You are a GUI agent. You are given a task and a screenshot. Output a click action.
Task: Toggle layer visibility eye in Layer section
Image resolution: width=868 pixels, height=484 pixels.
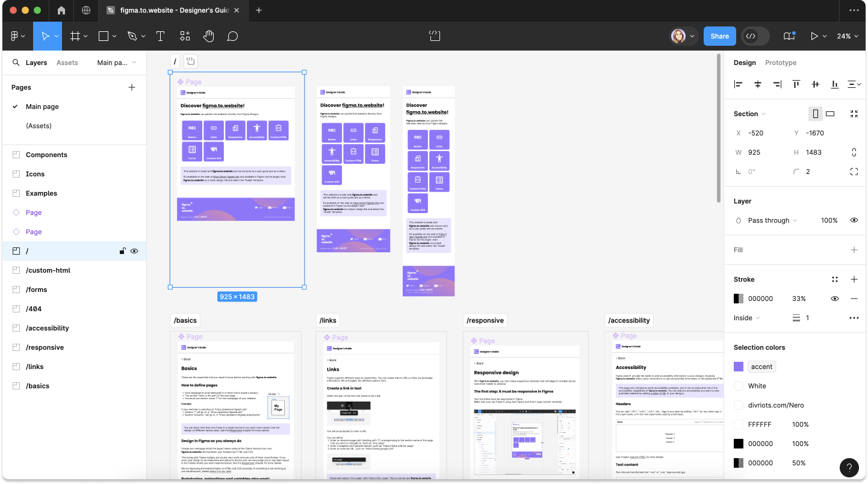click(x=854, y=220)
